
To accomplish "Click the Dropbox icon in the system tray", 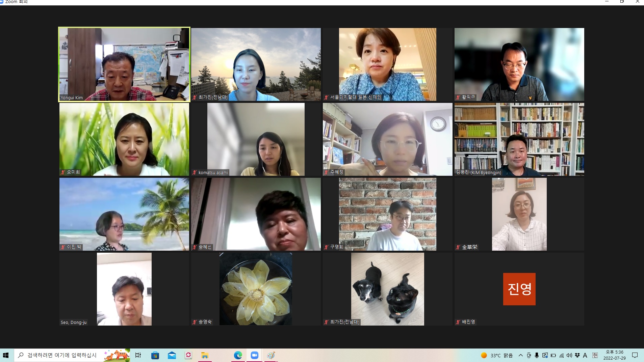I will [x=577, y=355].
